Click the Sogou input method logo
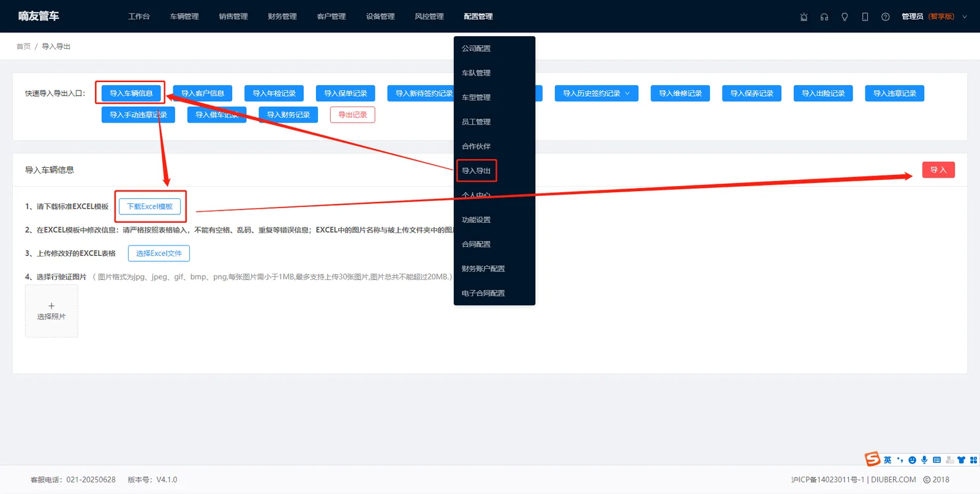Viewport: 980px width, 494px height. click(x=872, y=459)
